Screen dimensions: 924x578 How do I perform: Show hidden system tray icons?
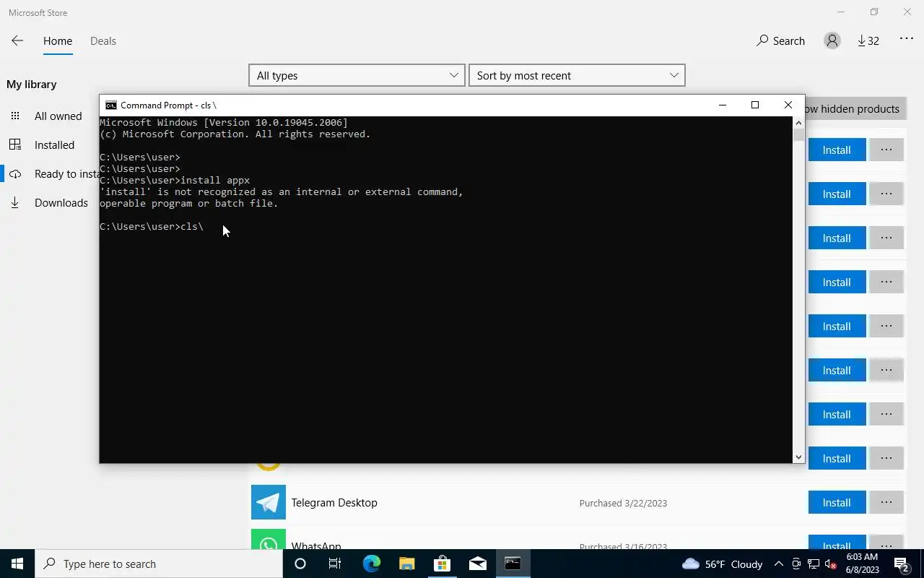coord(779,564)
